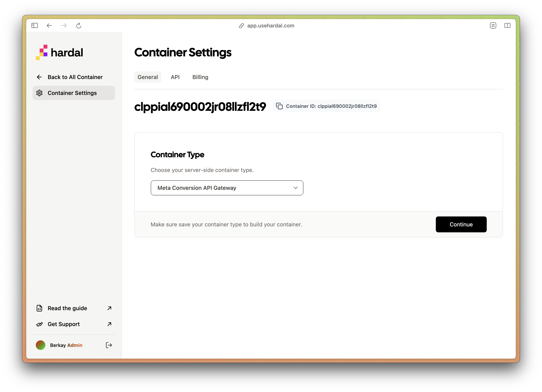
Task: Click the left arrow icon beside Back to All Container
Action: [x=39, y=77]
